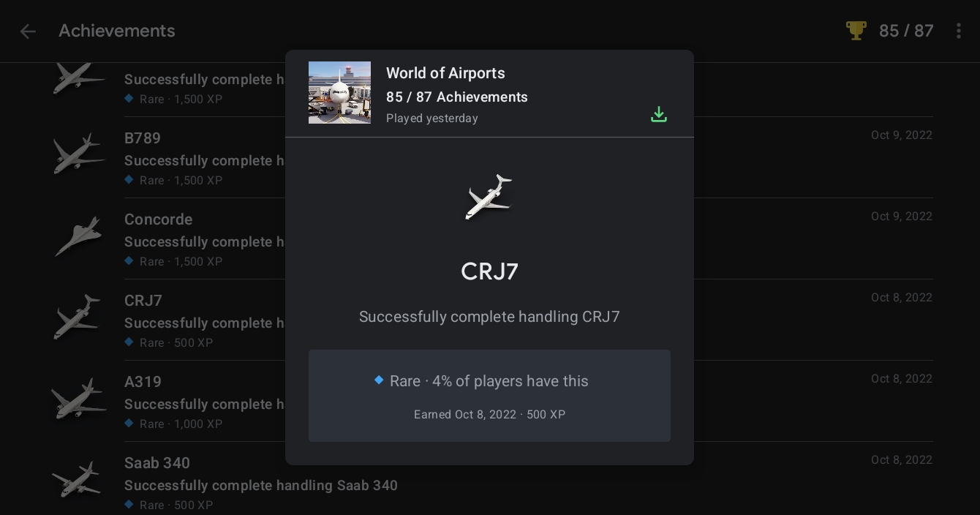Screen dimensions: 980x515
Task: Select the Concorde achievement plane icon
Action: tap(78, 236)
